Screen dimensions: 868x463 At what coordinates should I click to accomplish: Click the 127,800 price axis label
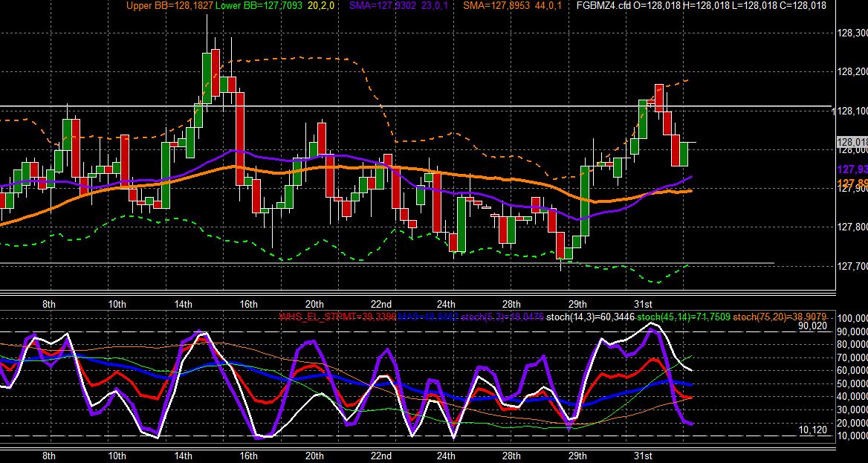853,227
